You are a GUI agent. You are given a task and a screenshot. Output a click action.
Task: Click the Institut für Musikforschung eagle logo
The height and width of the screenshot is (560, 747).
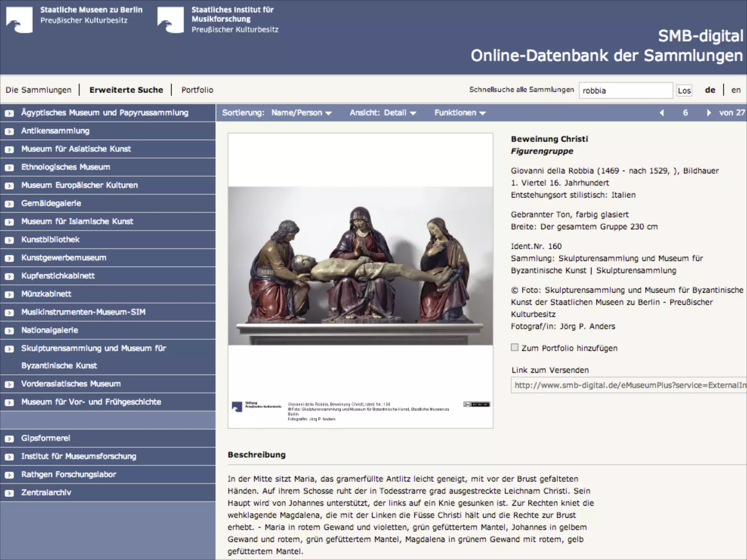coord(170,20)
